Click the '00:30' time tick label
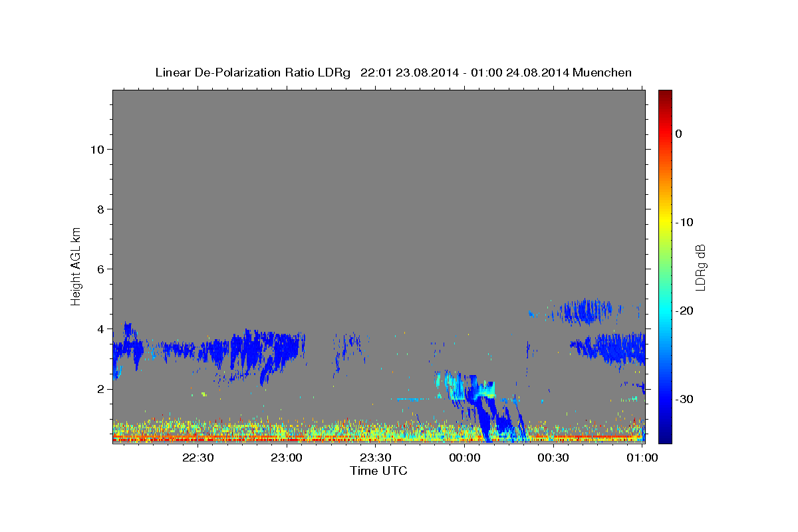This screenshot has width=798, height=532. click(x=553, y=458)
